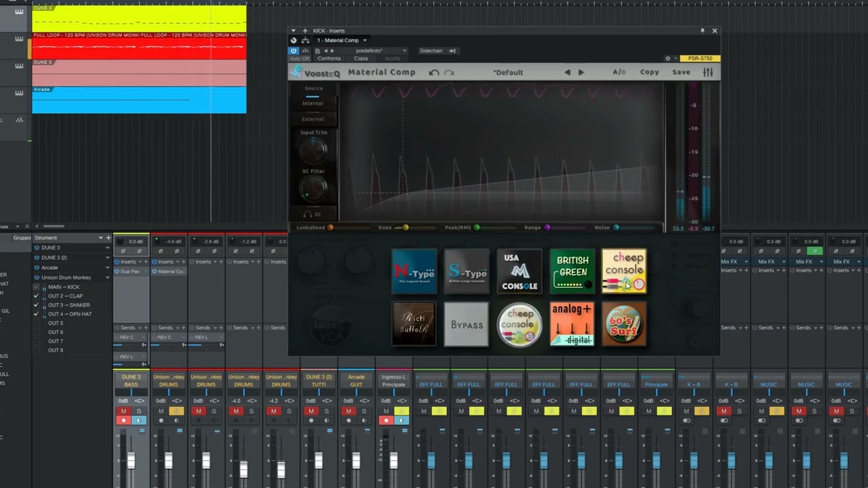Viewport: 868px width, 488px height.
Task: Mute the DUNE 3 BASS channel
Action: [123, 411]
